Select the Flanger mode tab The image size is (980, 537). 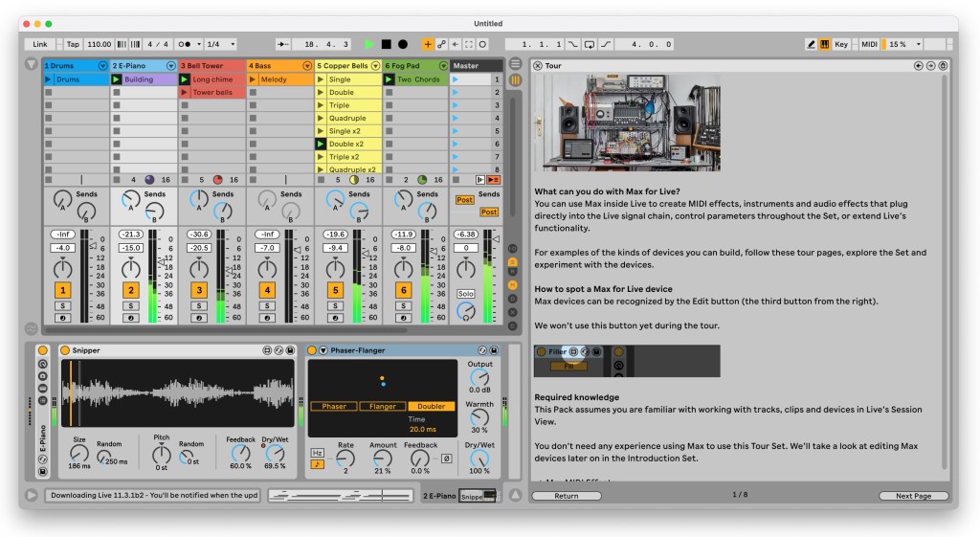tap(382, 406)
